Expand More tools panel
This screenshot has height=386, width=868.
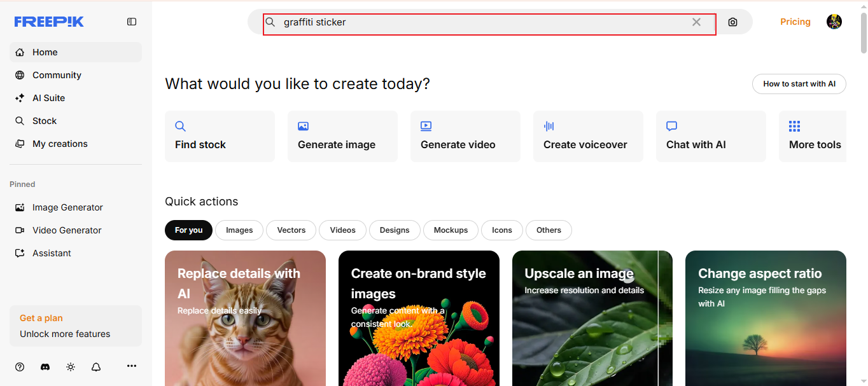(x=815, y=136)
